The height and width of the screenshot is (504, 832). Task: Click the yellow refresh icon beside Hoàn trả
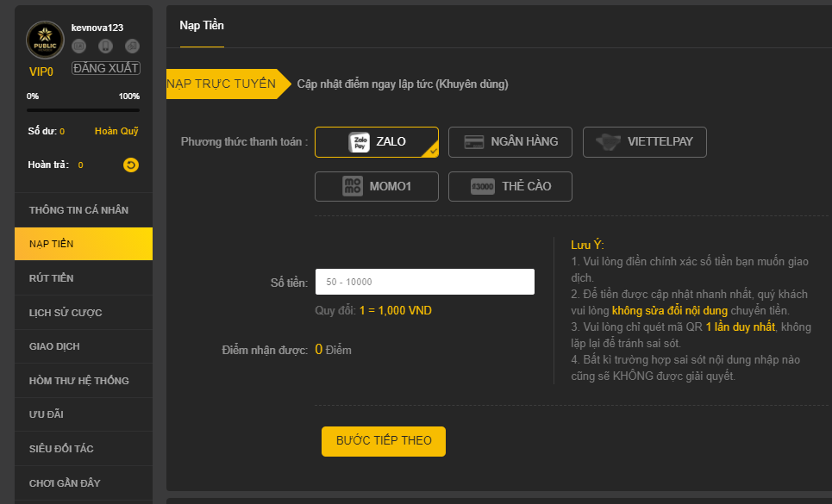click(131, 165)
